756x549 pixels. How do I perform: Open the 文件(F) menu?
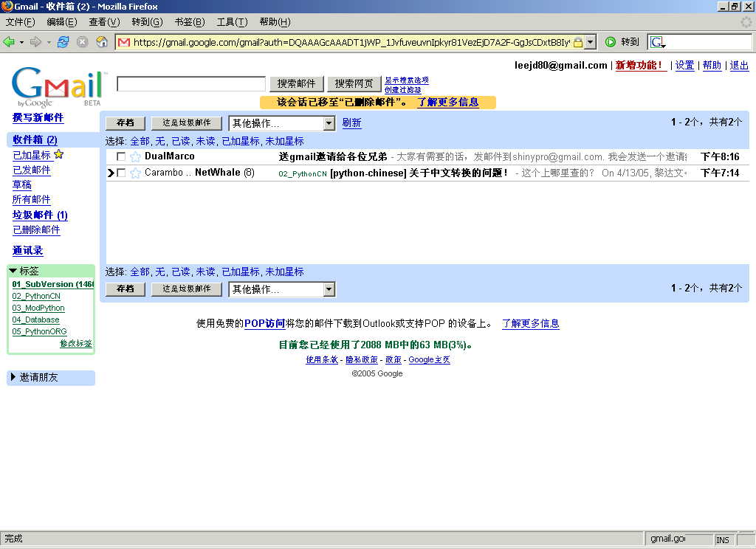tap(20, 22)
